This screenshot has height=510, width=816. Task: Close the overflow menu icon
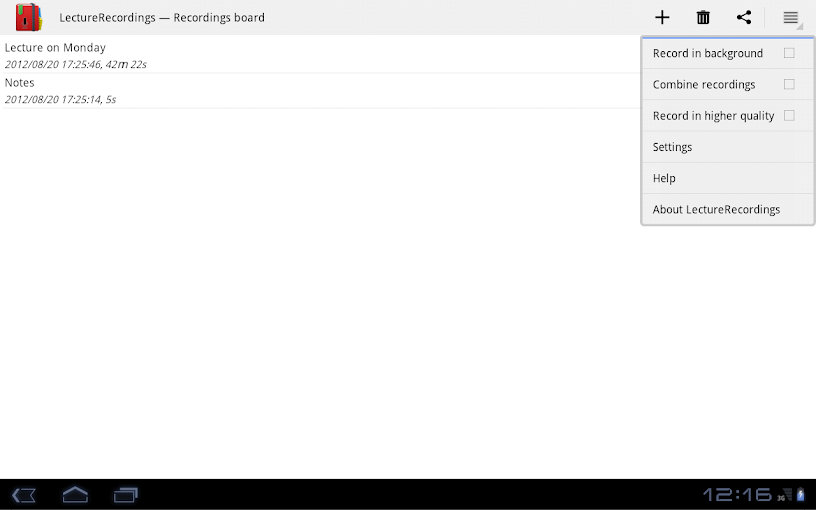(x=791, y=18)
